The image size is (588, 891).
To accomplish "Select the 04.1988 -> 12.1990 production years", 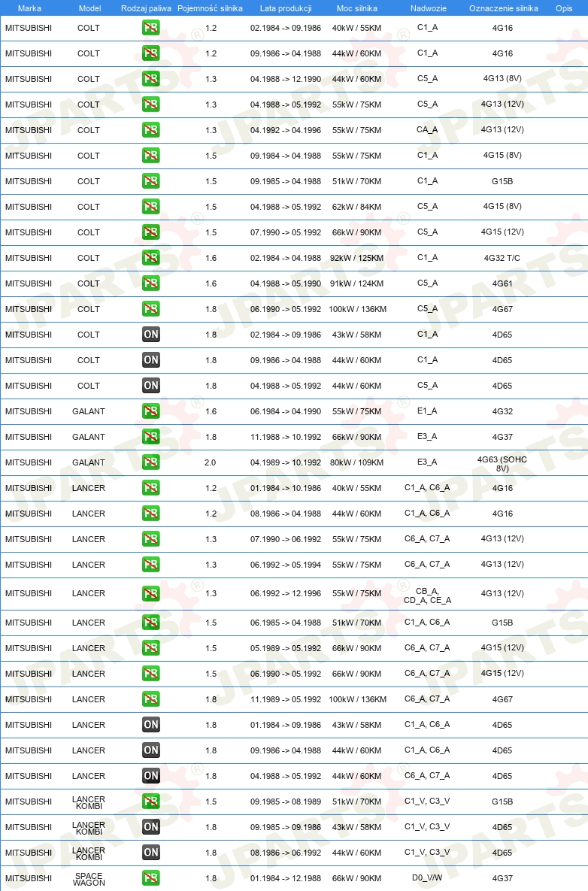I will click(286, 79).
